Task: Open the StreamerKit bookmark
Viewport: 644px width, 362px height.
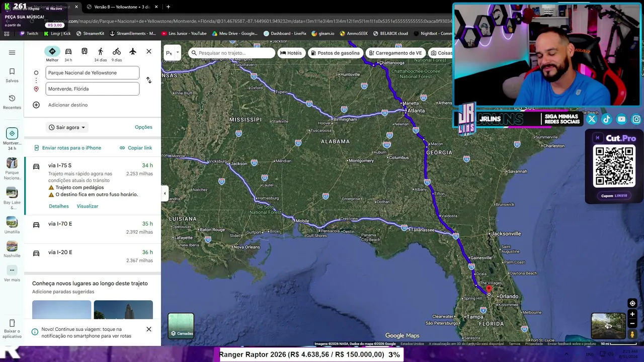Action: [x=90, y=34]
